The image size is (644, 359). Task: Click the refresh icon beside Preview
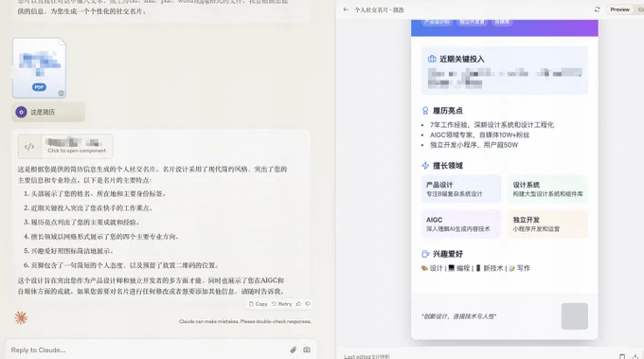click(597, 9)
